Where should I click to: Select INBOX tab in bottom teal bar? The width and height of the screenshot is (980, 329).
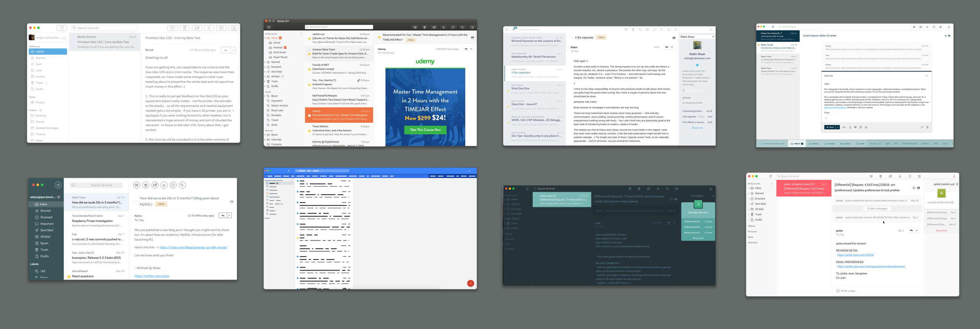[797, 144]
